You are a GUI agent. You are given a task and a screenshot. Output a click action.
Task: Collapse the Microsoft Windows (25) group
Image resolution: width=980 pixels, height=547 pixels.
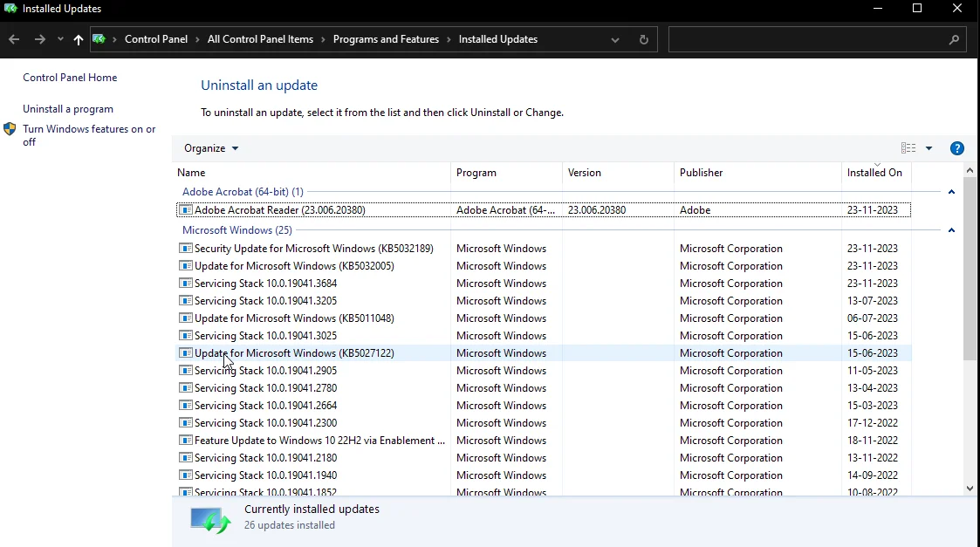951,230
